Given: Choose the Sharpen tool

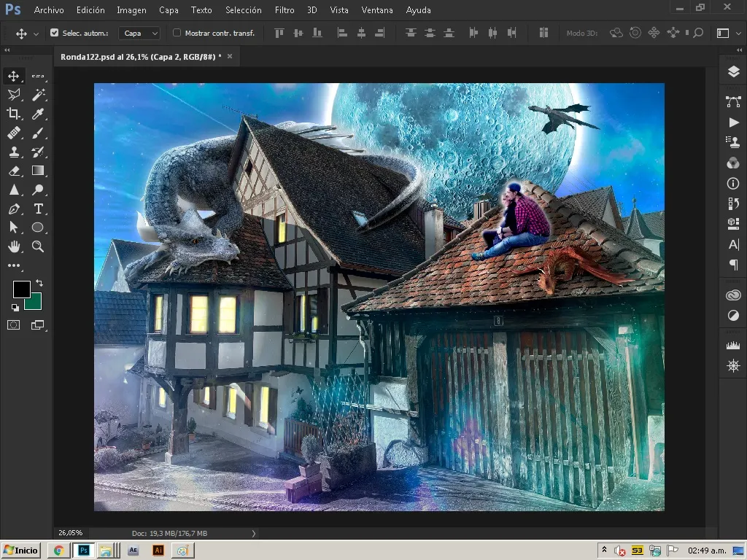Looking at the screenshot, I should point(13,190).
